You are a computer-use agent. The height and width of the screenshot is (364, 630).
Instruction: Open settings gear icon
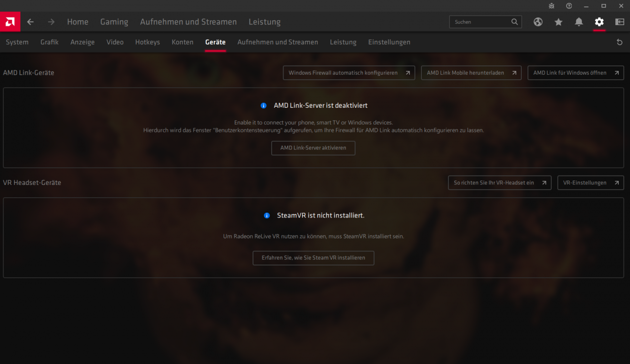(x=599, y=22)
